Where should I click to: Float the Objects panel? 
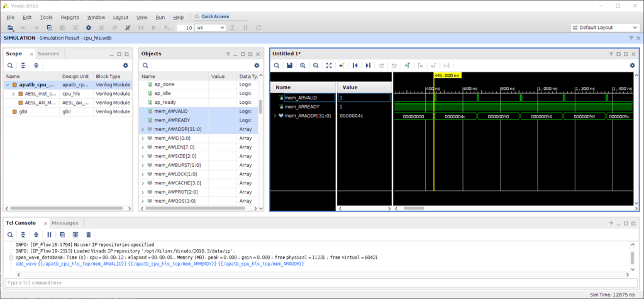point(250,54)
